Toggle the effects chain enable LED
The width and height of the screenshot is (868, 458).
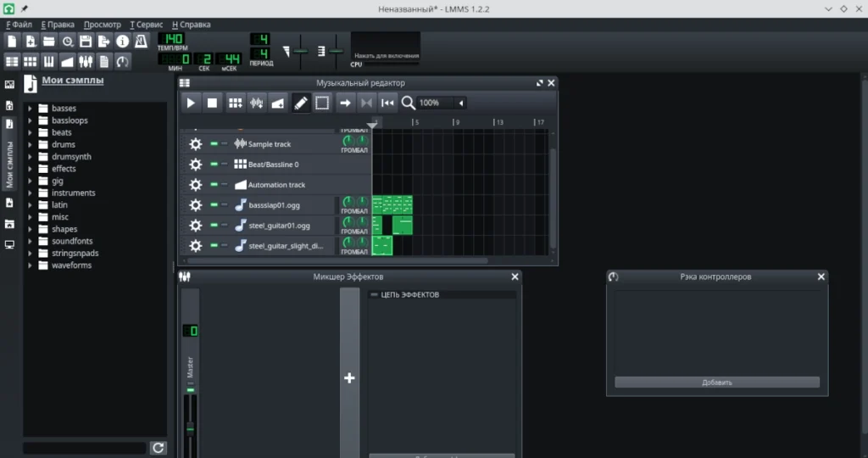(374, 294)
